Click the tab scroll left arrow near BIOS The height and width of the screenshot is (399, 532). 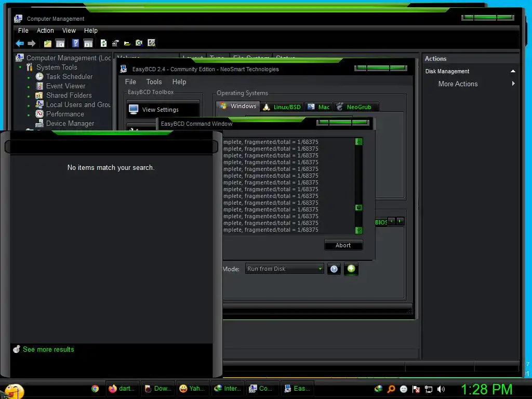point(392,221)
